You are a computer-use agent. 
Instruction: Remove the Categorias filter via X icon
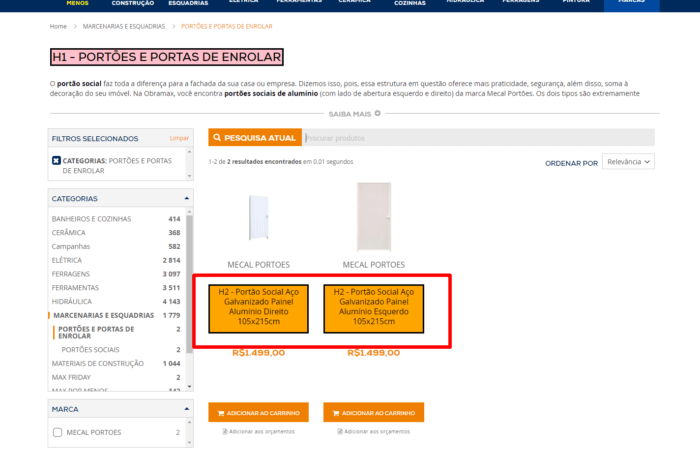(56, 160)
